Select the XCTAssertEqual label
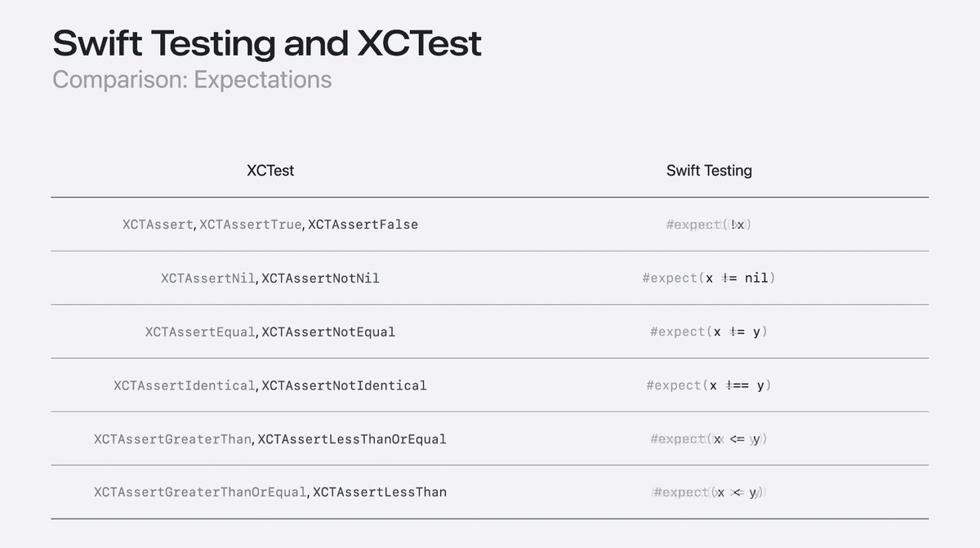The width and height of the screenshot is (980, 548). point(200,332)
